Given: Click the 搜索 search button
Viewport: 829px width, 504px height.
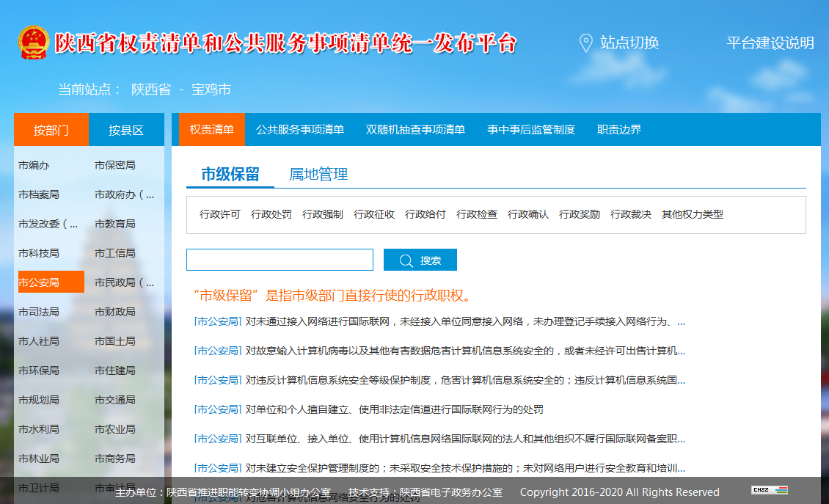Looking at the screenshot, I should point(420,260).
